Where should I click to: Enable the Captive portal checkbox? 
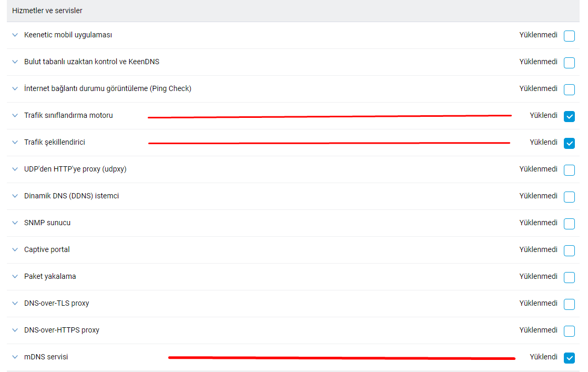coord(569,251)
